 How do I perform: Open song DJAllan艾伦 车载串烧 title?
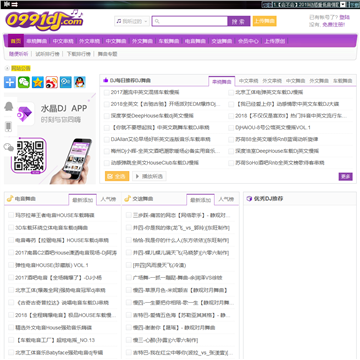[161, 139]
